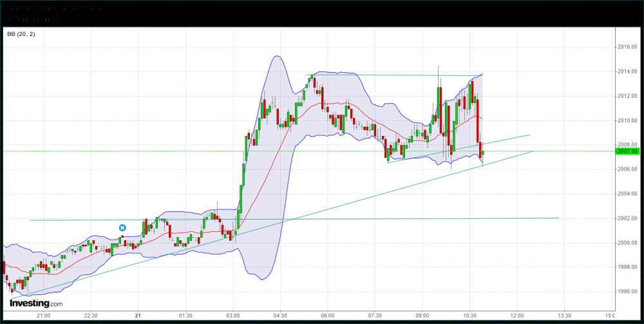This screenshot has width=644, height=324.
Task: Select the 06:00 time axis label
Action: pyautogui.click(x=327, y=316)
